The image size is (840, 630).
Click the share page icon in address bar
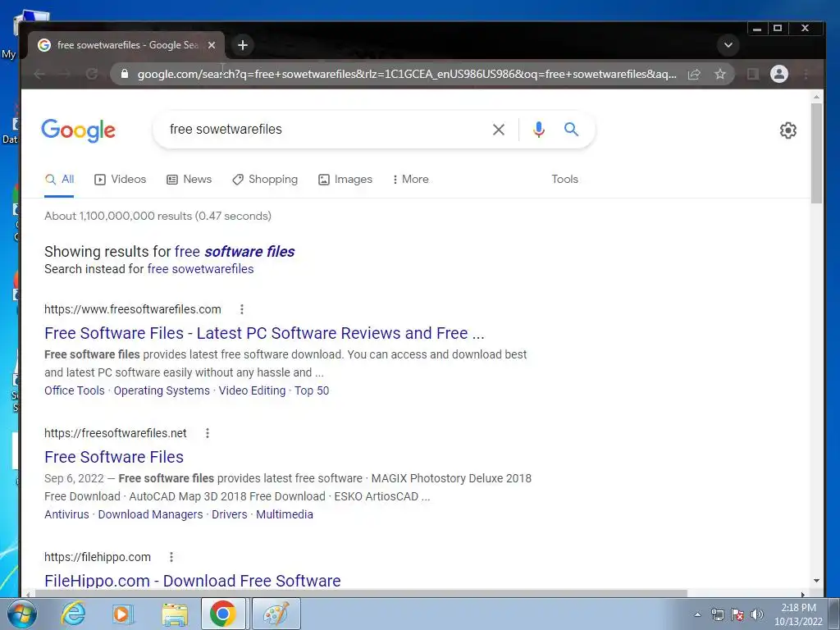click(x=694, y=74)
